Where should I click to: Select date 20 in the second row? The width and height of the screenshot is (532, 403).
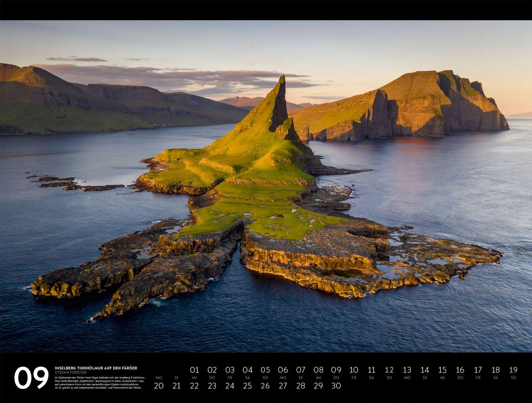click(158, 386)
